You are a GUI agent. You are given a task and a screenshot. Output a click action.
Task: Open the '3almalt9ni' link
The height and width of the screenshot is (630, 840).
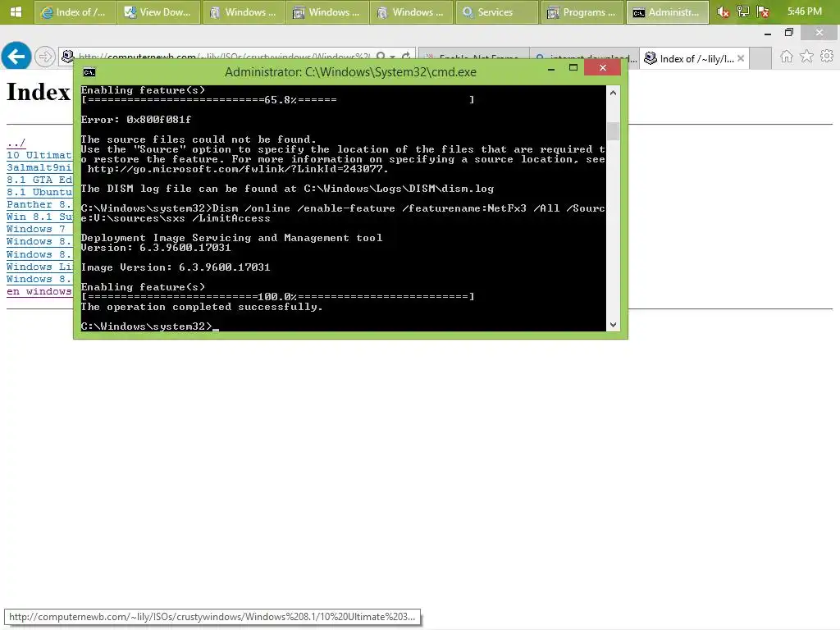click(39, 167)
